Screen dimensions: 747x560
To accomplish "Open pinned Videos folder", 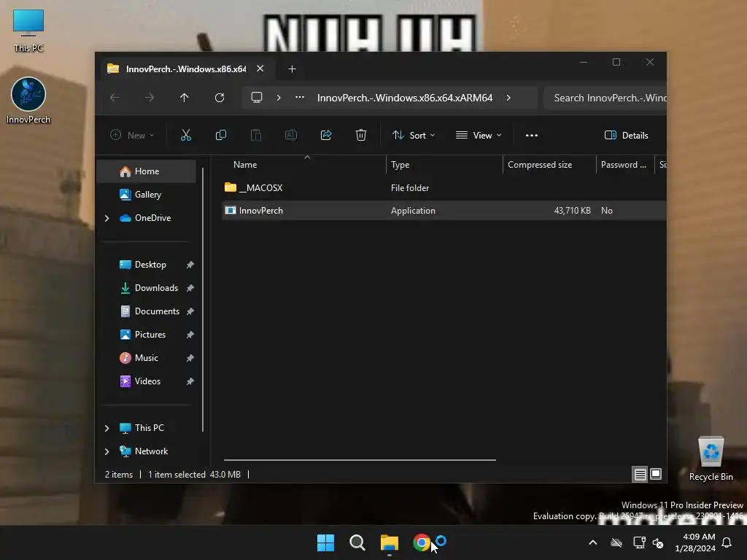I will 147,381.
